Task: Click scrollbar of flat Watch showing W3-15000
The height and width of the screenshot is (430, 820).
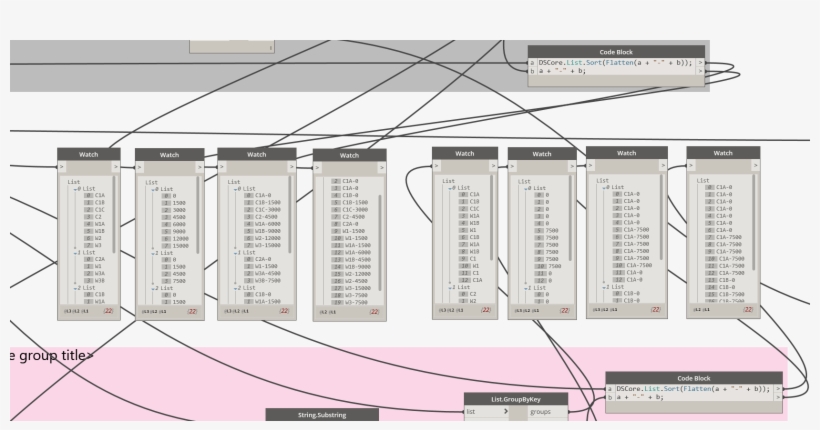Action: (380, 243)
